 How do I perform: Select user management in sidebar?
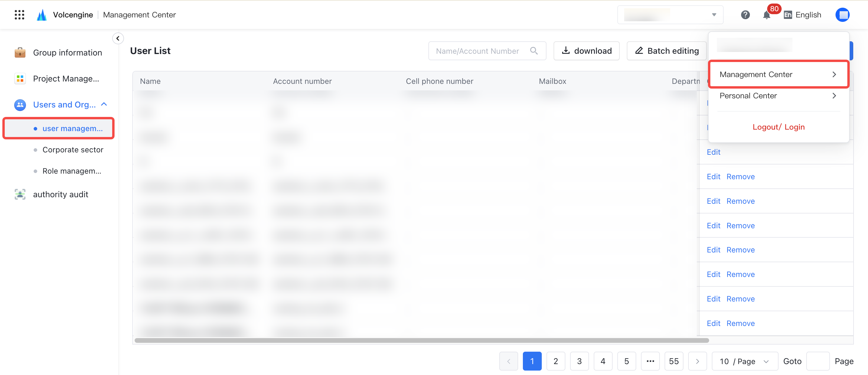[x=59, y=128]
